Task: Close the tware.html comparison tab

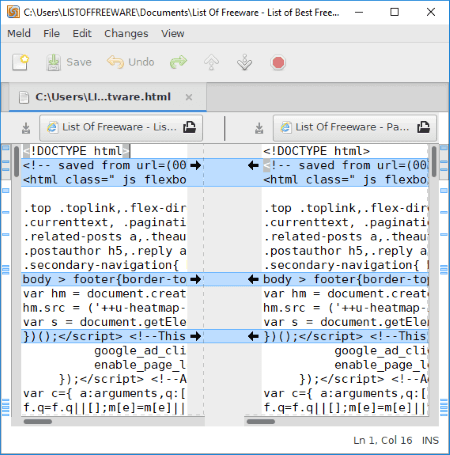Action: click(x=189, y=97)
